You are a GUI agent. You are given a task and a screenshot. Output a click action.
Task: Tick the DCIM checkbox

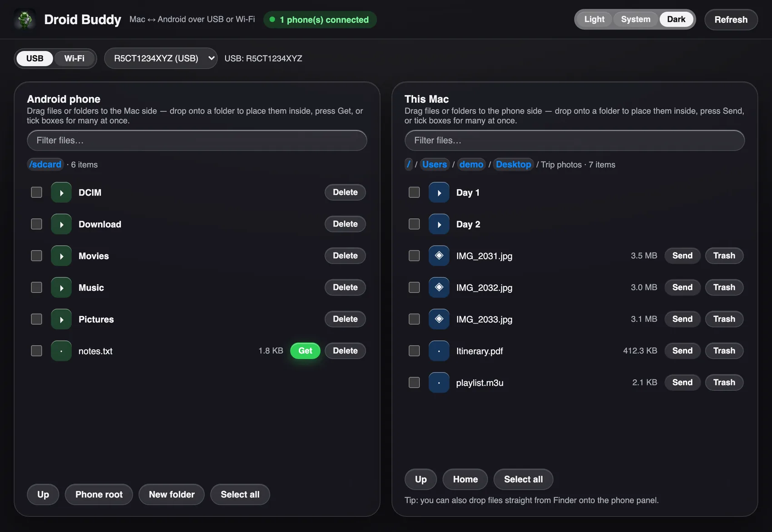36,192
